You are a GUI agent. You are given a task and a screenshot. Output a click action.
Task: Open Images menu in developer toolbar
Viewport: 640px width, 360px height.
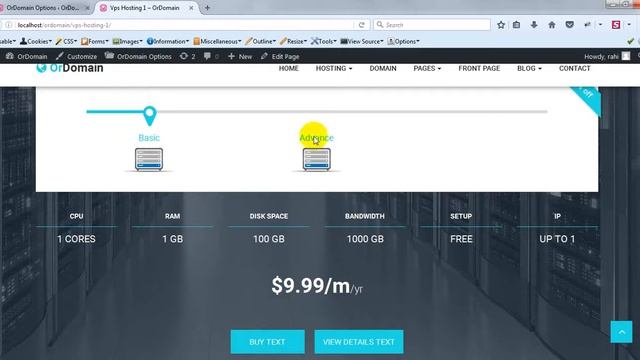click(x=127, y=41)
